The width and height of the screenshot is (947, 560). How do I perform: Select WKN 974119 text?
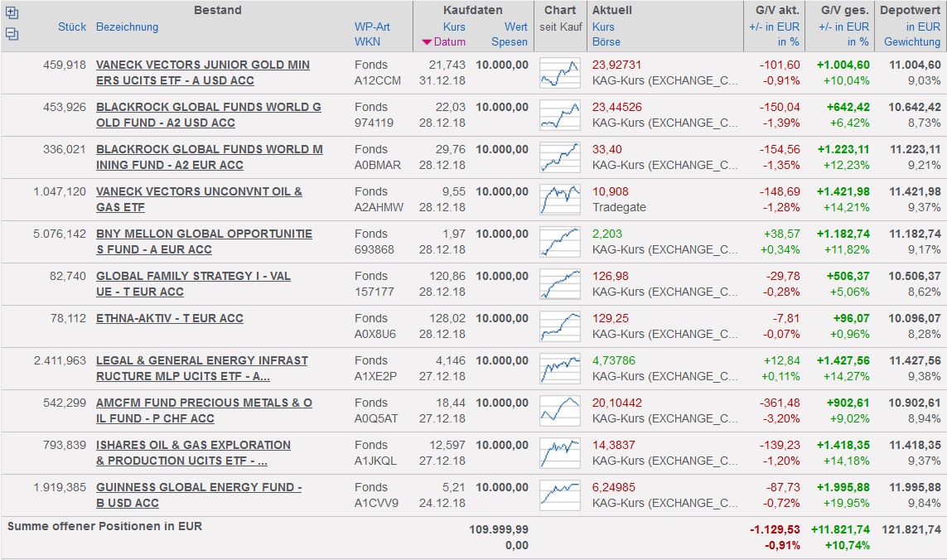coord(374,123)
